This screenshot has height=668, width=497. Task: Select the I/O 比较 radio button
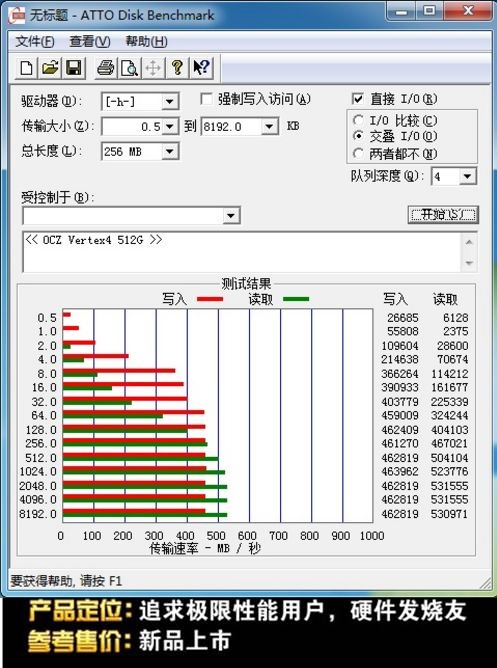click(359, 121)
